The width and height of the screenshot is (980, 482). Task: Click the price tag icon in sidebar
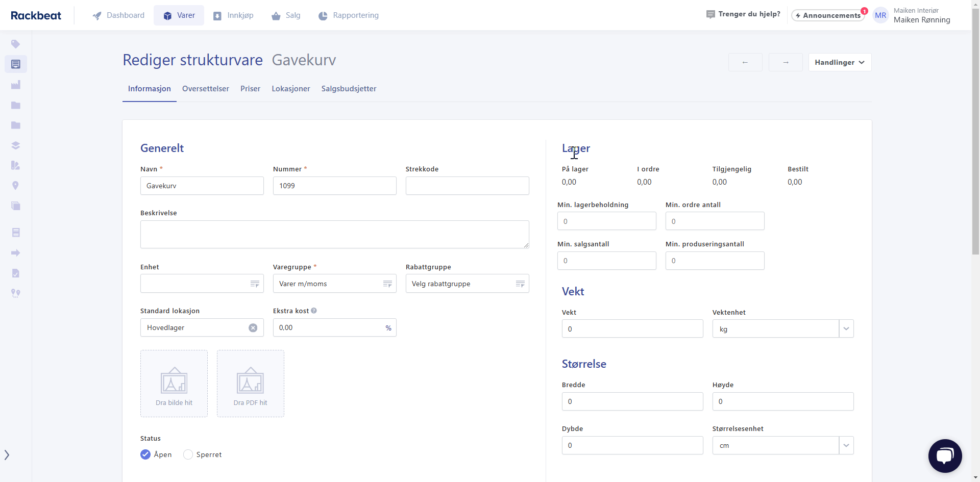point(15,44)
